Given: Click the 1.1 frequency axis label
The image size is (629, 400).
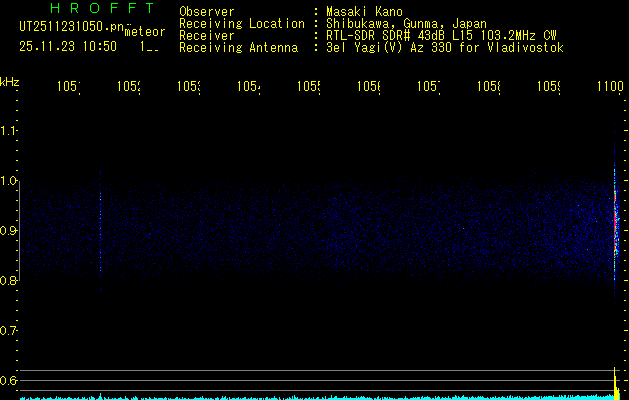Looking at the screenshot, I should click(9, 131).
